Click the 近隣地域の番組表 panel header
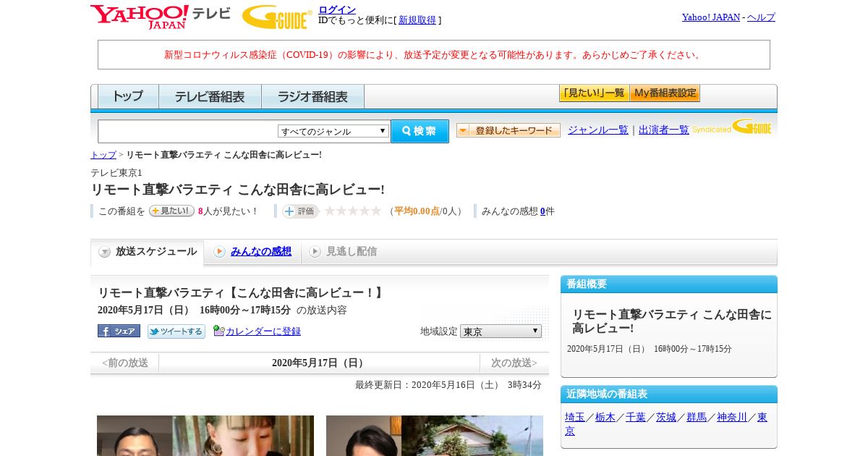 click(669, 394)
